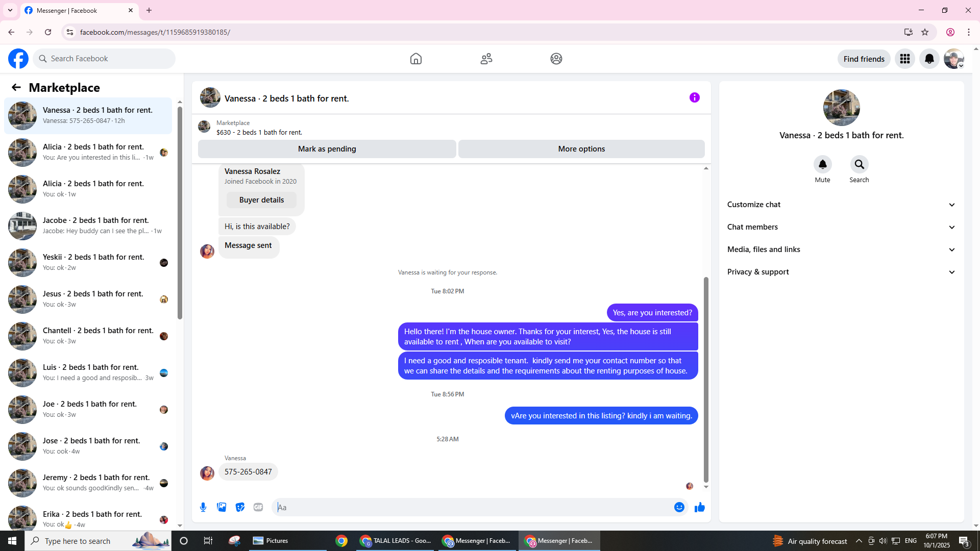Image resolution: width=980 pixels, height=551 pixels.
Task: Install app icon in address bar
Action: (909, 32)
